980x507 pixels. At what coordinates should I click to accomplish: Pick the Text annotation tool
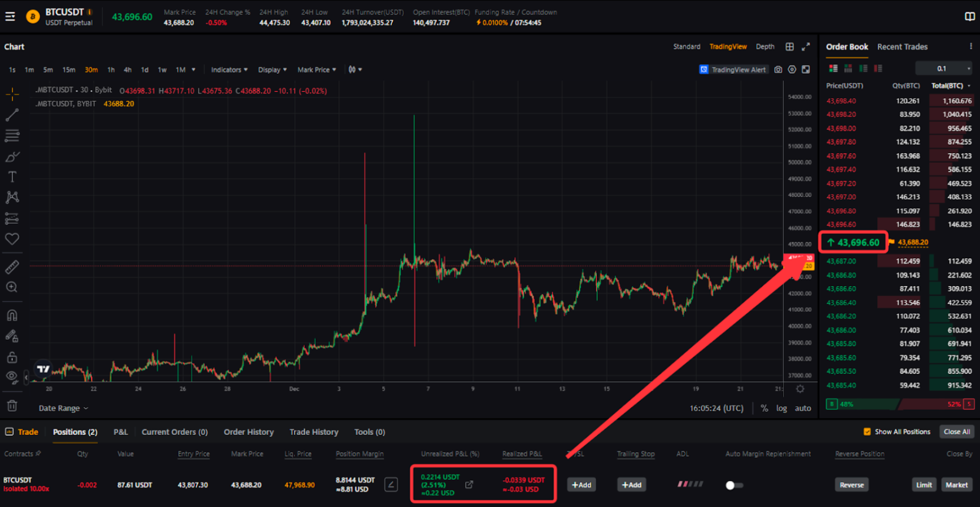(12, 177)
